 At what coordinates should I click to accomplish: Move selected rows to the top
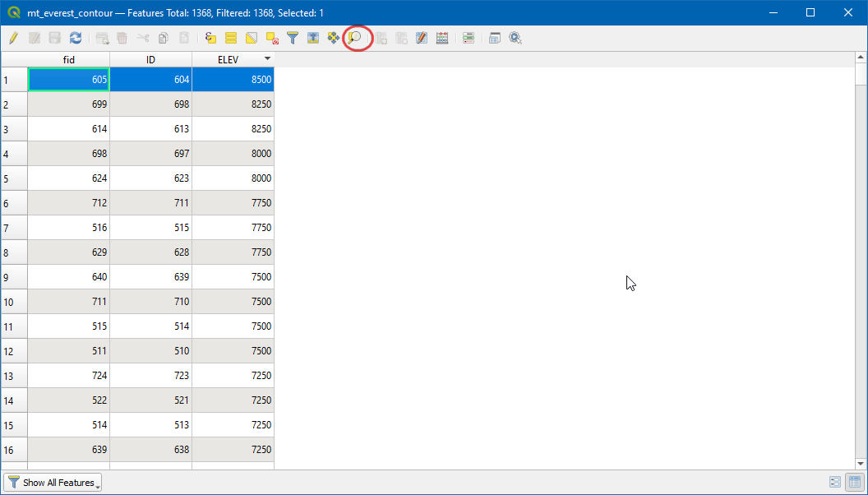coord(313,38)
